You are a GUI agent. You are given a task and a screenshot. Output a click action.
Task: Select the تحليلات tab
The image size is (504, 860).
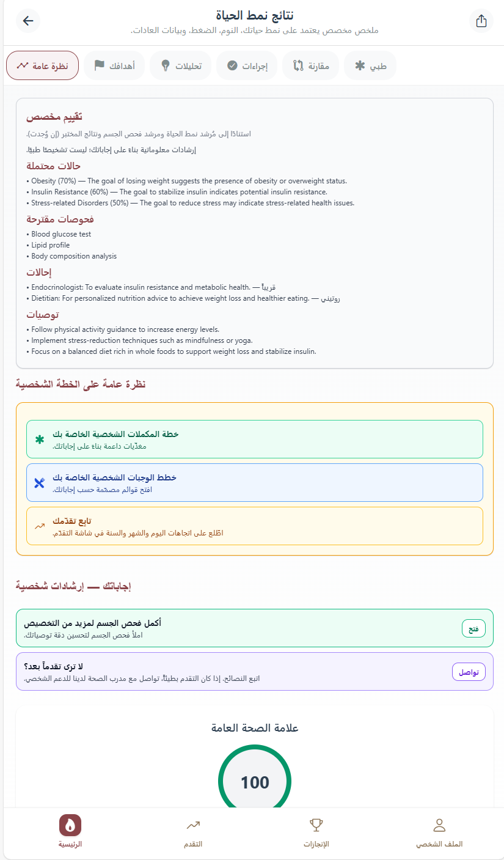[181, 65]
